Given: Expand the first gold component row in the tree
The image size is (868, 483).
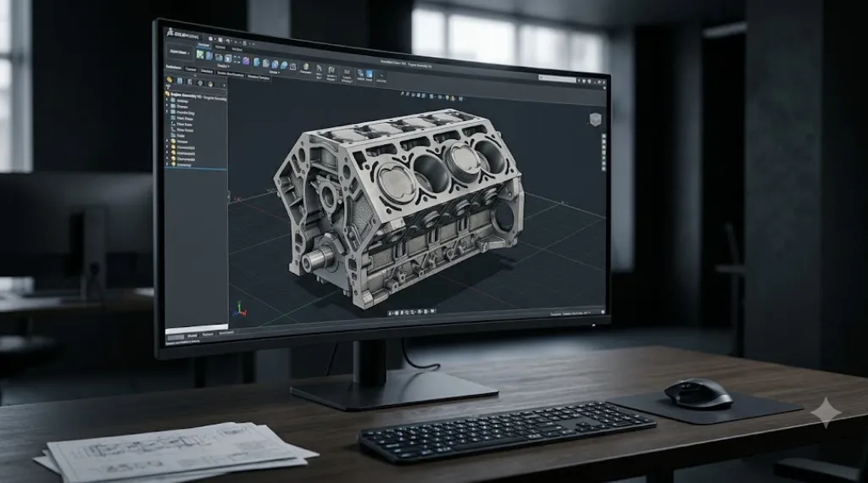Looking at the screenshot, I should (x=167, y=141).
